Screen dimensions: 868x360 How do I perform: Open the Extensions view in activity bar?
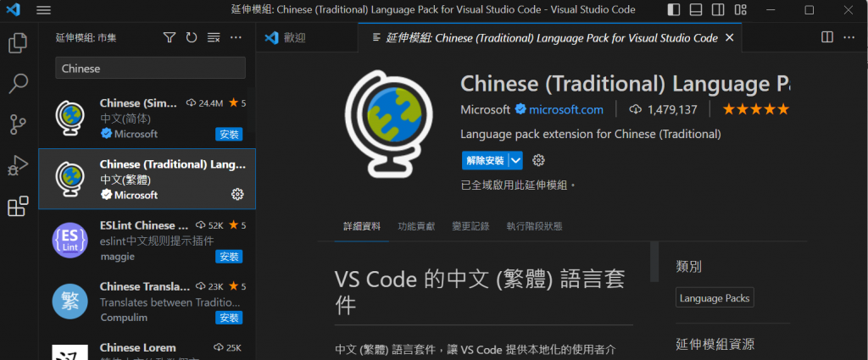[19, 206]
